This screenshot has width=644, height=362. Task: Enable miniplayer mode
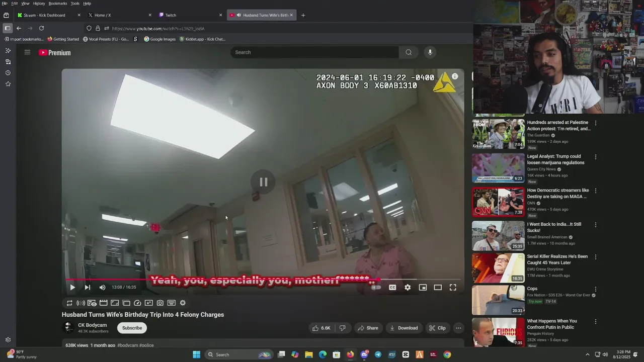[423, 287]
